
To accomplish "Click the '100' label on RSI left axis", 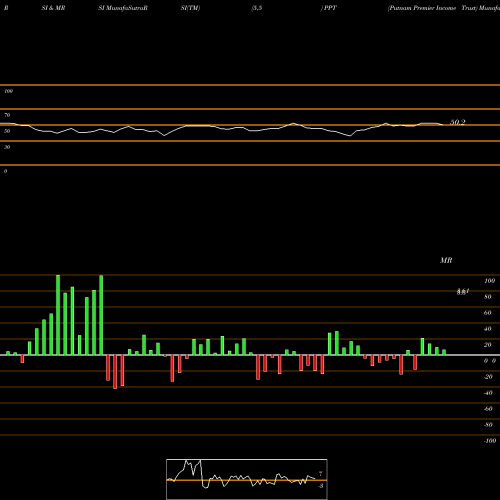I will [x=8, y=91].
